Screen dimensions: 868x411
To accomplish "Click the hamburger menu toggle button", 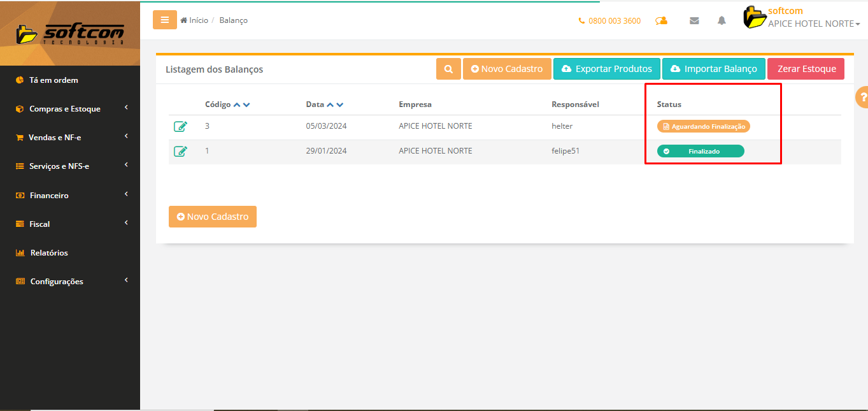I will (164, 20).
